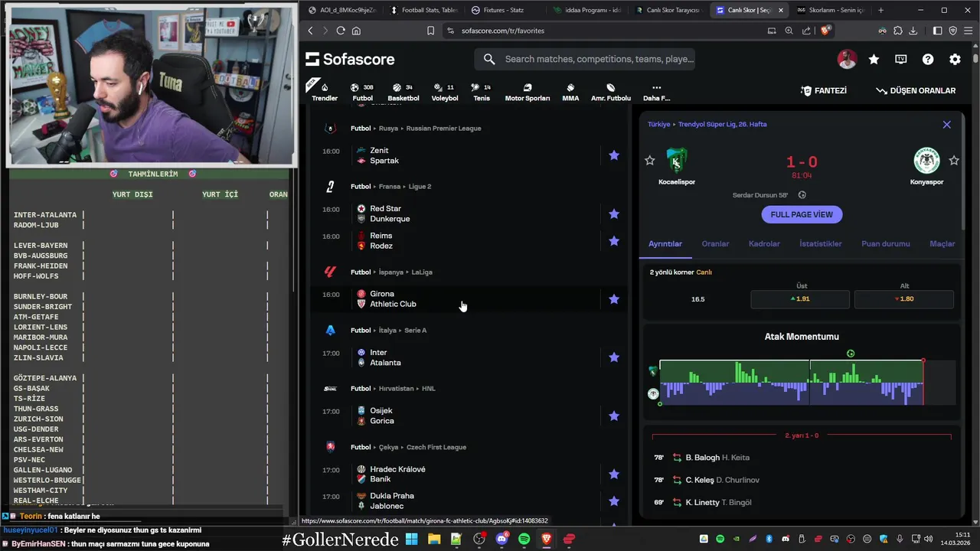Click FULL PAGE VIEW button

point(802,214)
